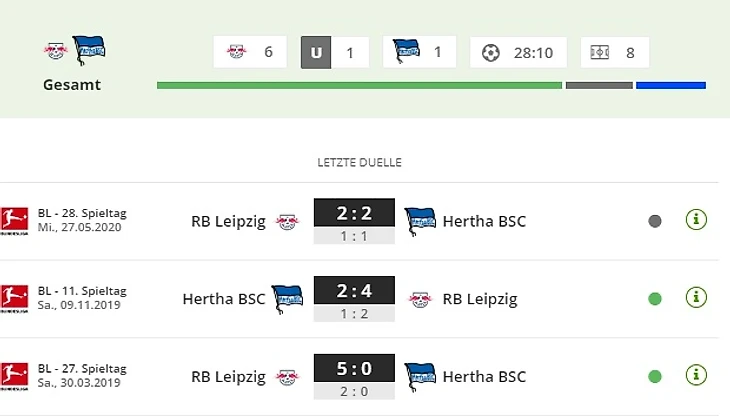Click the RB Leipzig wins box showing 6
Viewport: 730px width, 416px height.
pos(250,52)
